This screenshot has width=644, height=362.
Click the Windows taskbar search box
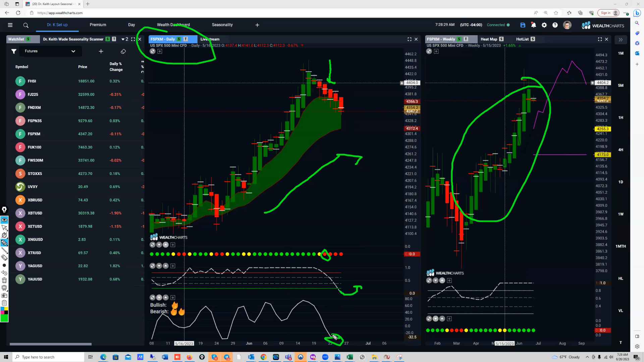[x=48, y=357]
